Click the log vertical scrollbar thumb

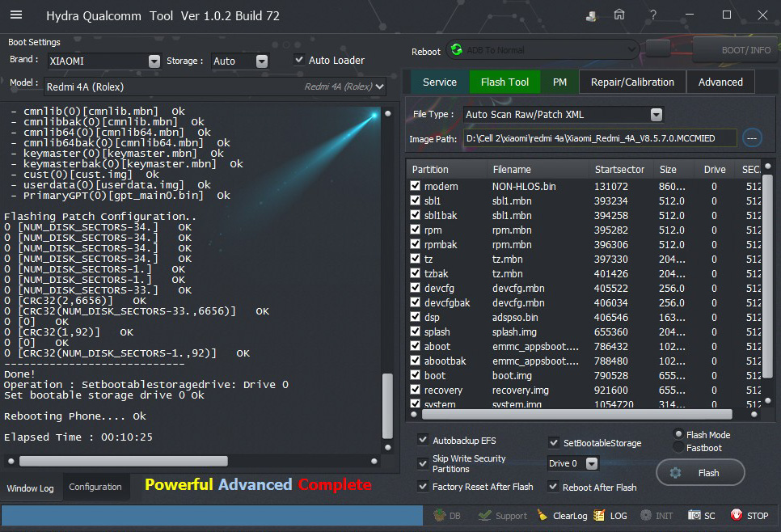pyautogui.click(x=387, y=405)
